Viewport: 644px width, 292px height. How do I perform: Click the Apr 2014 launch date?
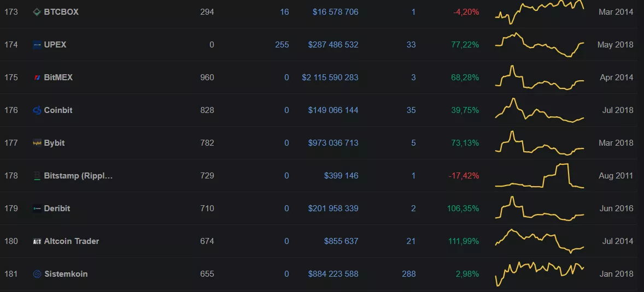point(617,78)
